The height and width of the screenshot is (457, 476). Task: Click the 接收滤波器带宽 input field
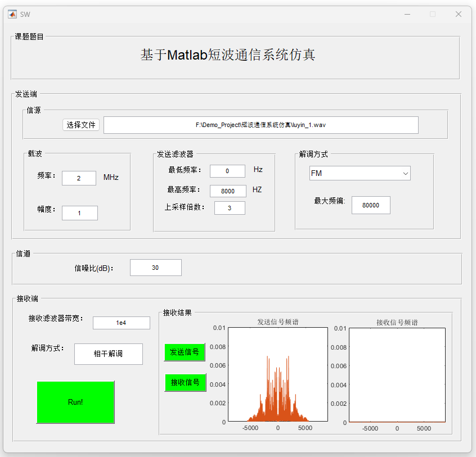pyautogui.click(x=121, y=323)
